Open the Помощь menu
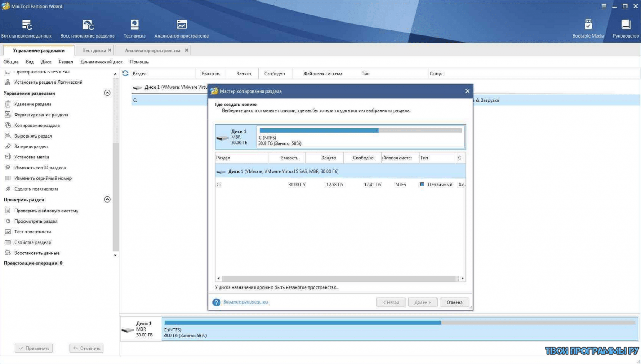The width and height of the screenshot is (641, 364). (139, 62)
